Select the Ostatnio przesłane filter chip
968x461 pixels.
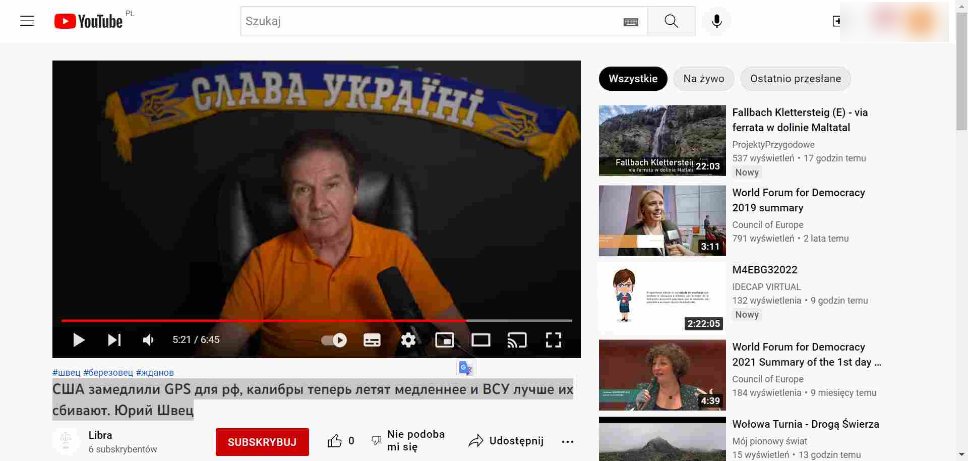point(795,79)
